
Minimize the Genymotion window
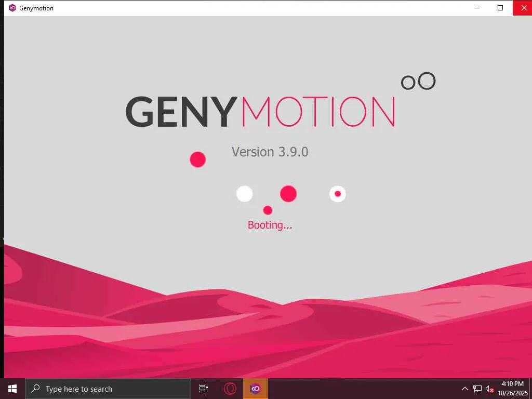[x=477, y=8]
